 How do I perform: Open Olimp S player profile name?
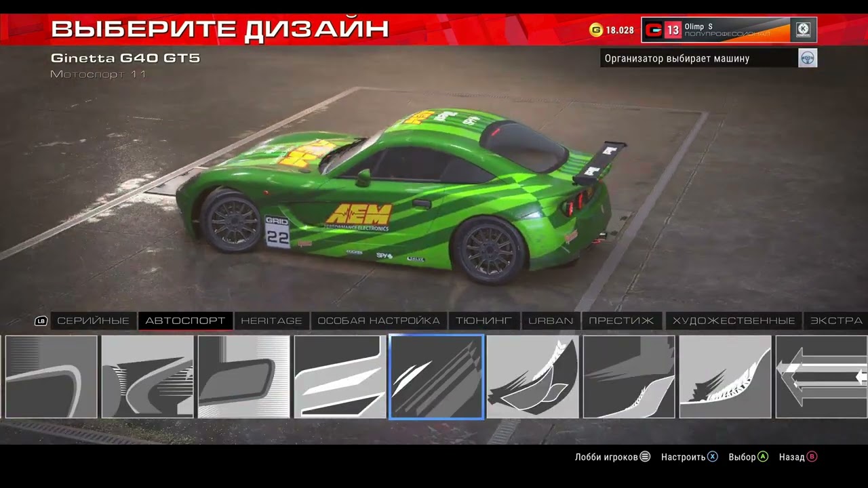698,26
